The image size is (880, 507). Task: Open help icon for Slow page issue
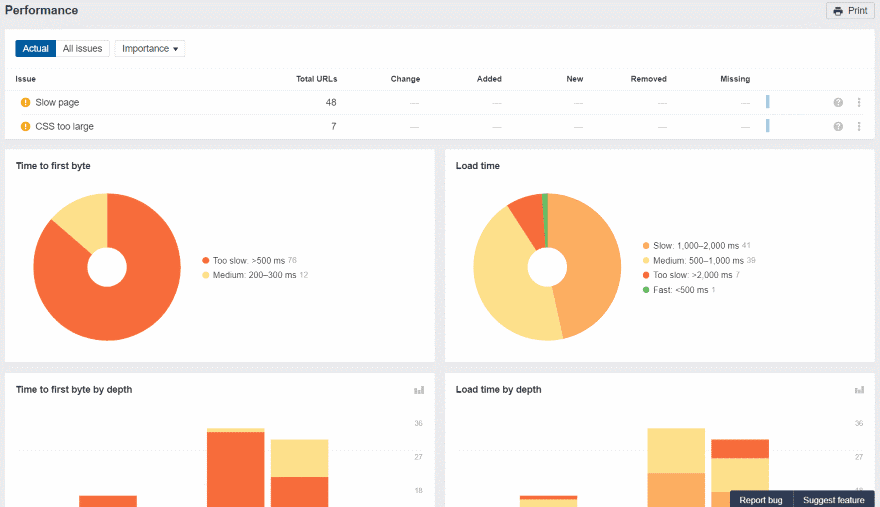pyautogui.click(x=838, y=103)
